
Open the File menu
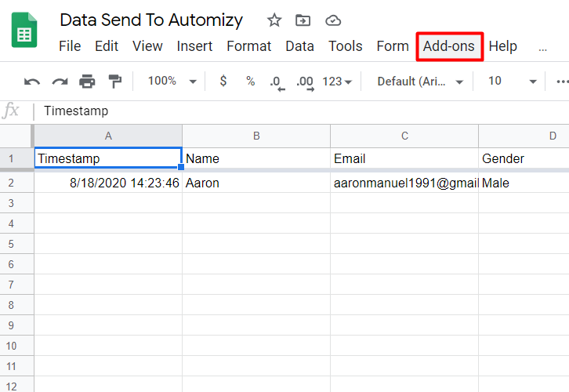pos(70,46)
